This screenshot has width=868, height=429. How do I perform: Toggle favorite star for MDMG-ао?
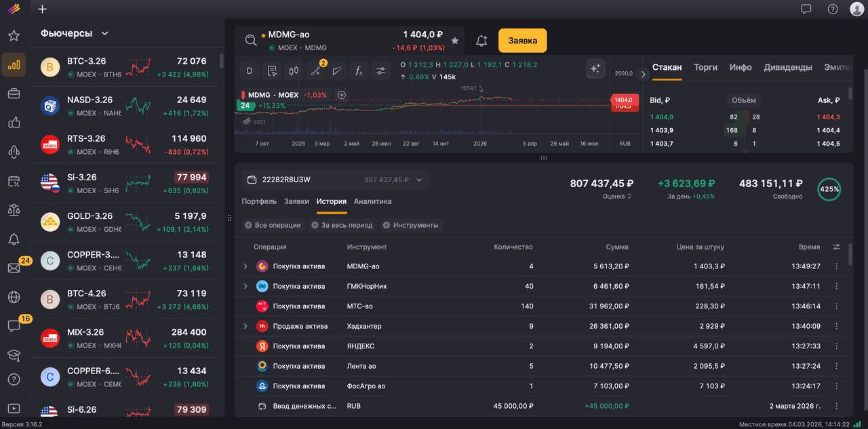pos(454,41)
